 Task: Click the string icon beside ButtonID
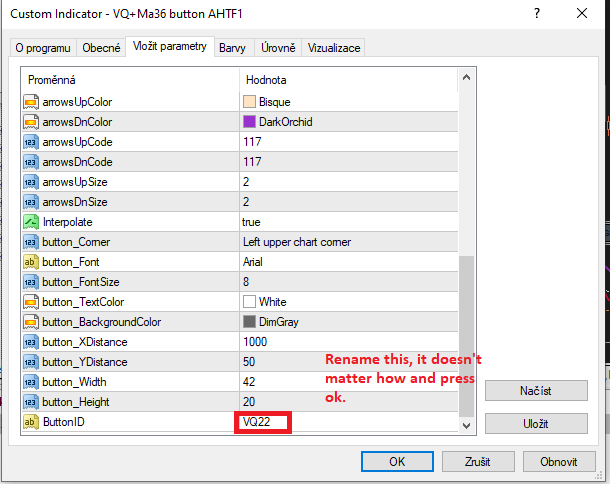coord(31,422)
